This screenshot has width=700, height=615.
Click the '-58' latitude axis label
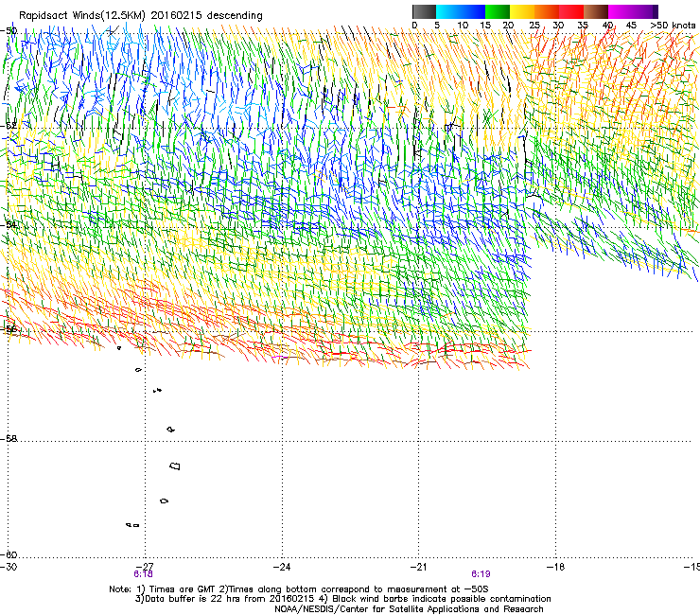coord(9,439)
